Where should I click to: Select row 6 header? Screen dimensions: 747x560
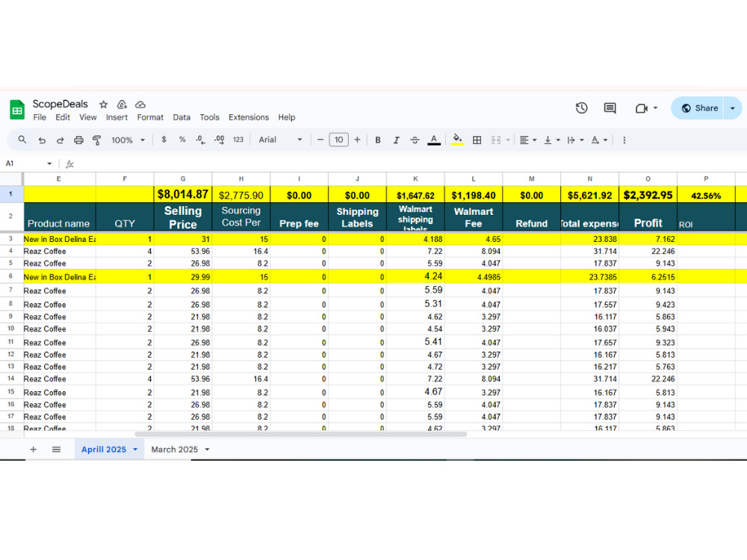[x=11, y=276]
